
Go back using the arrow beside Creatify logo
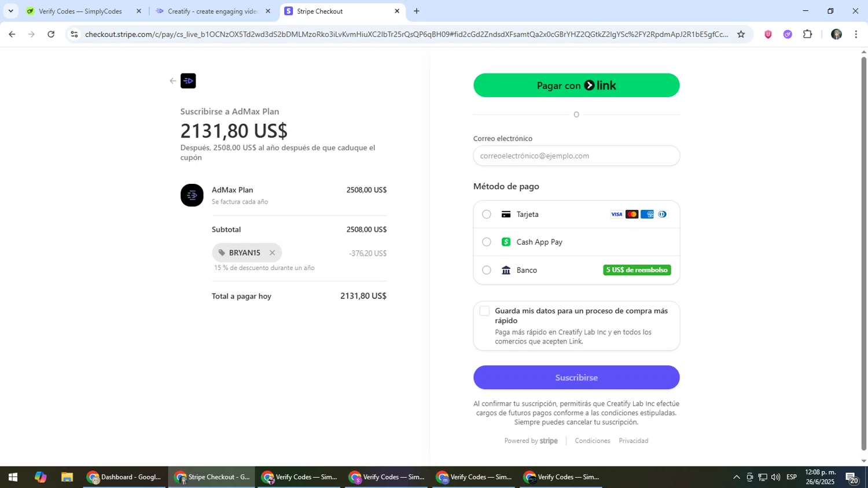click(x=172, y=81)
